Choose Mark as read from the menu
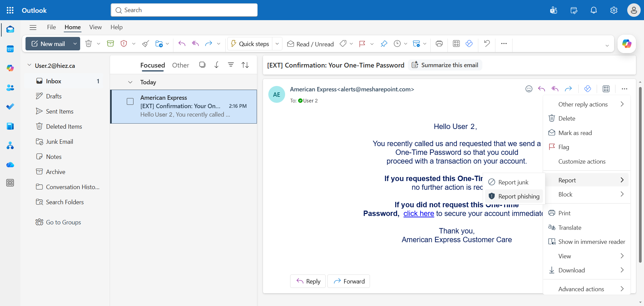644x306 pixels. pyautogui.click(x=587, y=133)
